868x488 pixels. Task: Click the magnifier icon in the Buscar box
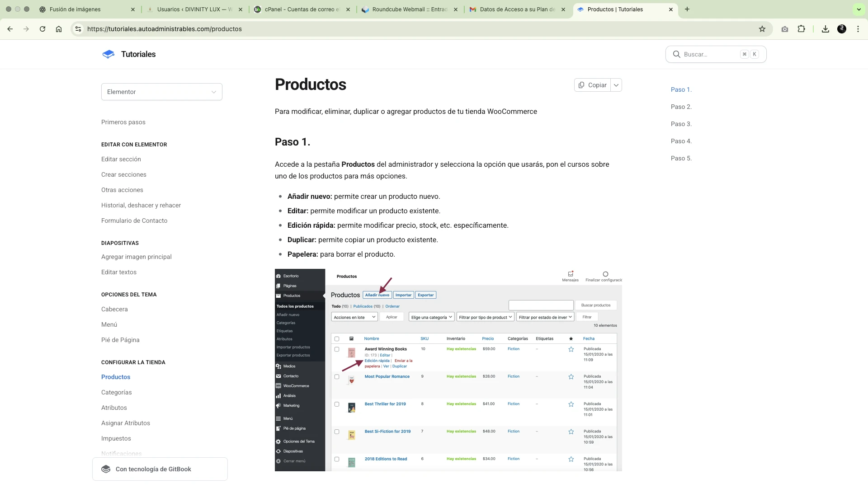pos(677,54)
